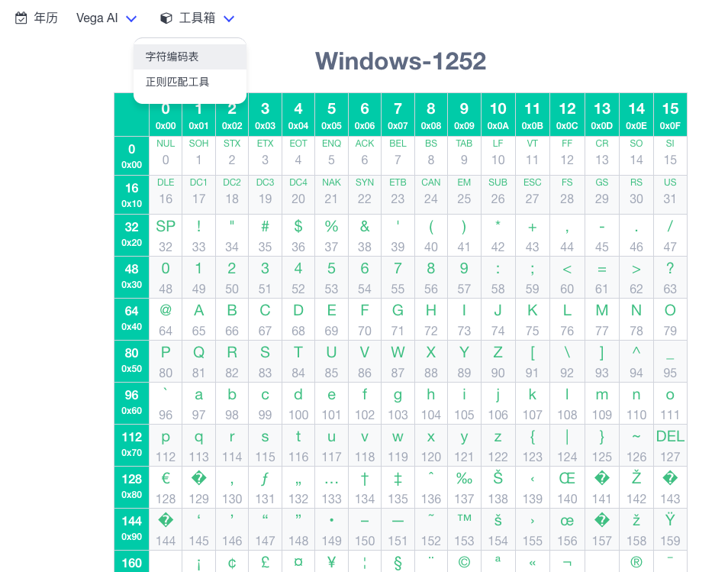Click row header 144 0x90
Viewport: 728px width, 572px height.
point(132,528)
